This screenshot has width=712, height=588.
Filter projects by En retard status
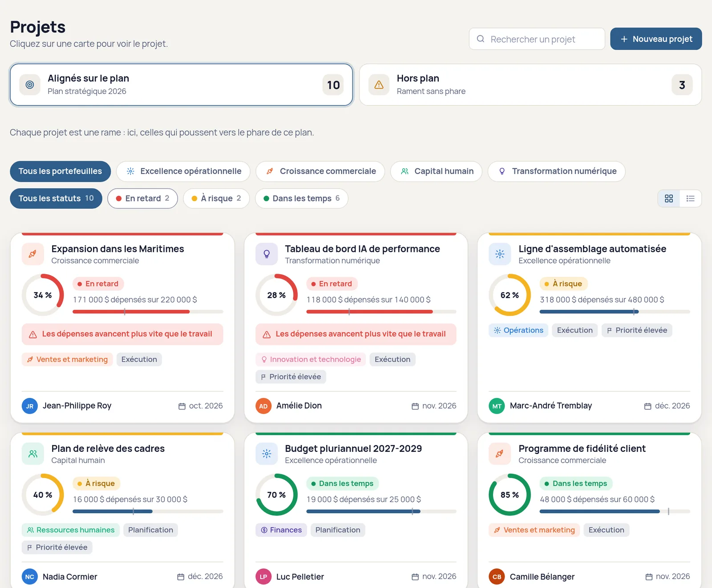coord(143,199)
